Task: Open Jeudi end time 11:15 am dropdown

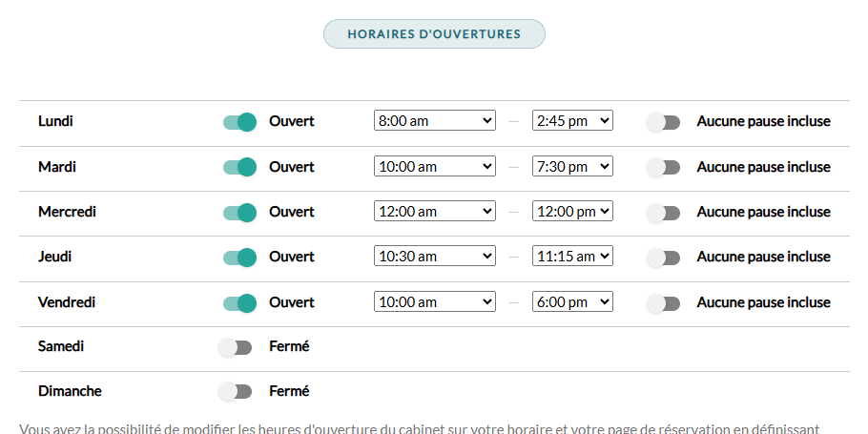Action: (x=572, y=257)
